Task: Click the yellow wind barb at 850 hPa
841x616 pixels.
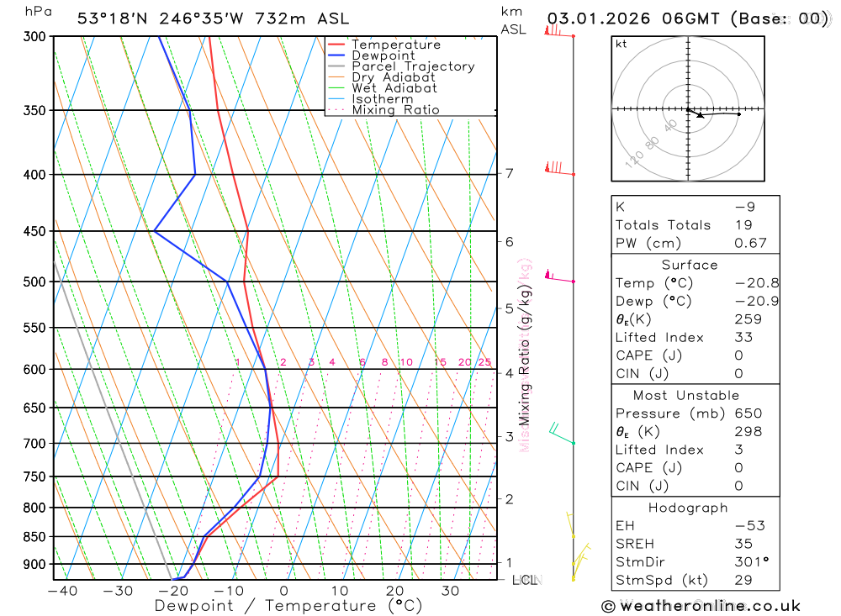Action: point(571,525)
